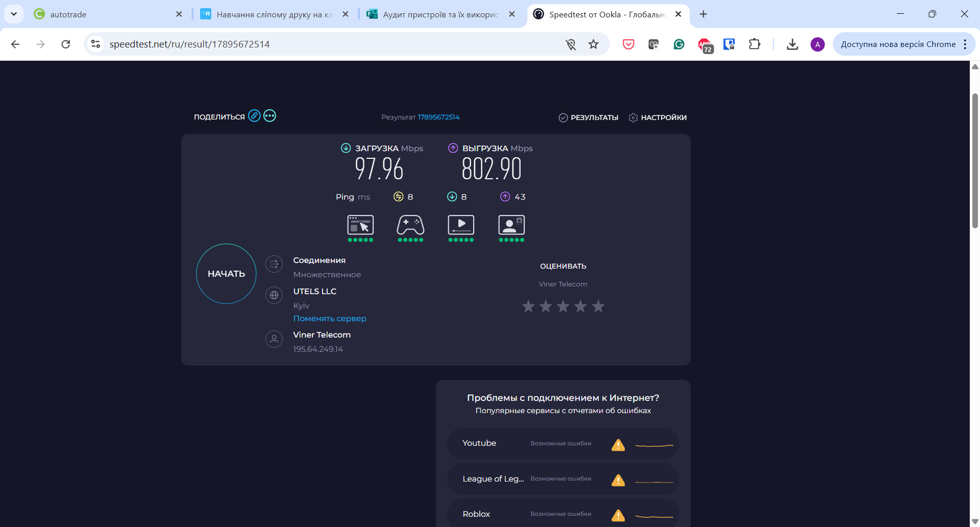Open the Pocket extension icon
Viewport: 980px width, 527px height.
(628, 44)
